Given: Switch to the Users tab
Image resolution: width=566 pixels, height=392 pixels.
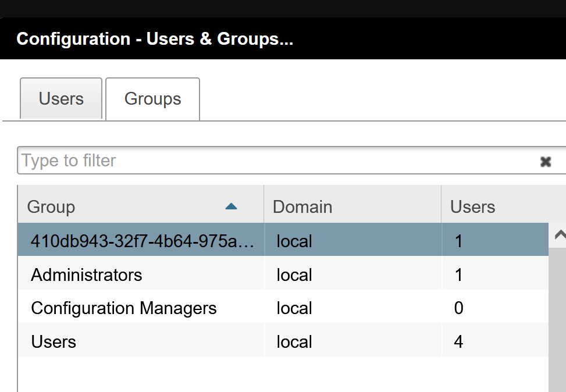Looking at the screenshot, I should pyautogui.click(x=60, y=99).
